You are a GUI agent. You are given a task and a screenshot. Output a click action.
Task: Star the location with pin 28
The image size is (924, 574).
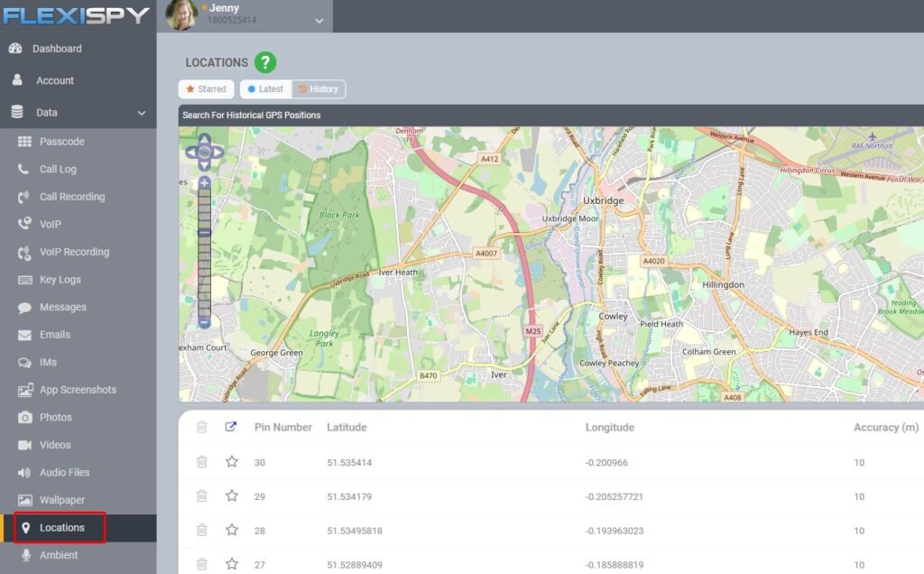(x=232, y=530)
